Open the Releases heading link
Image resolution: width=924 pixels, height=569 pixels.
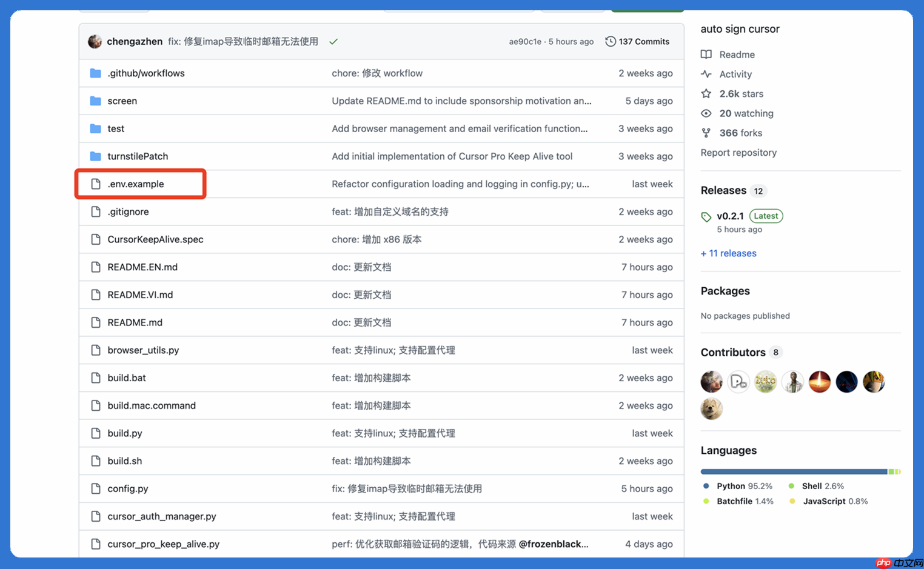point(723,190)
